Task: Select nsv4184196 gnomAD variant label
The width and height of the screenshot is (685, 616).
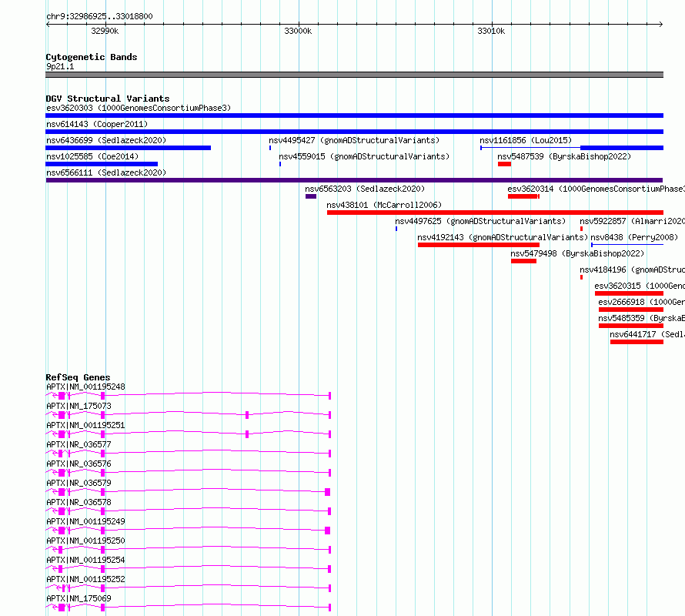Action: click(x=632, y=269)
